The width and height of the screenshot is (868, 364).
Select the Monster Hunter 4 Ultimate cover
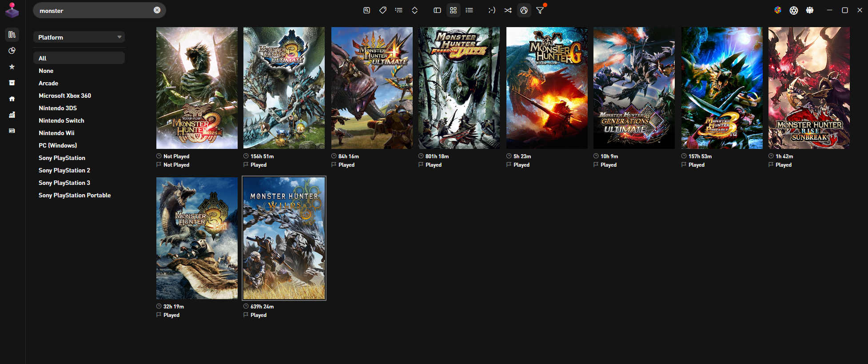tap(372, 88)
